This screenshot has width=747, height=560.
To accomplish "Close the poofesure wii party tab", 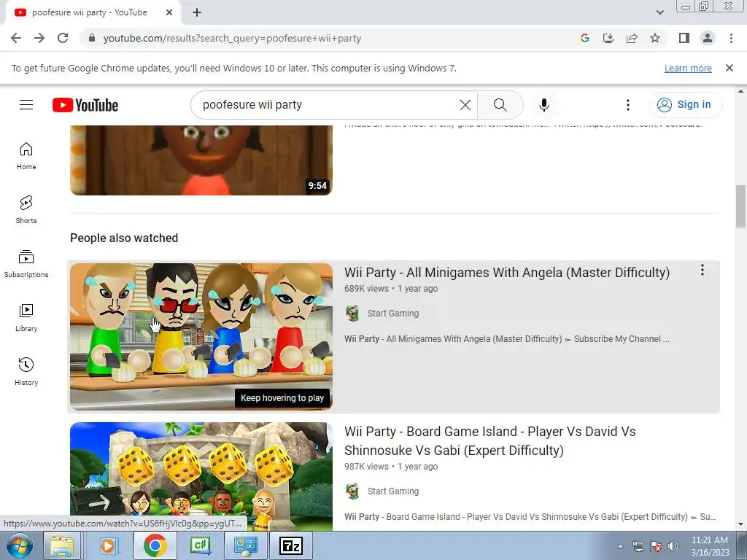I will (169, 12).
